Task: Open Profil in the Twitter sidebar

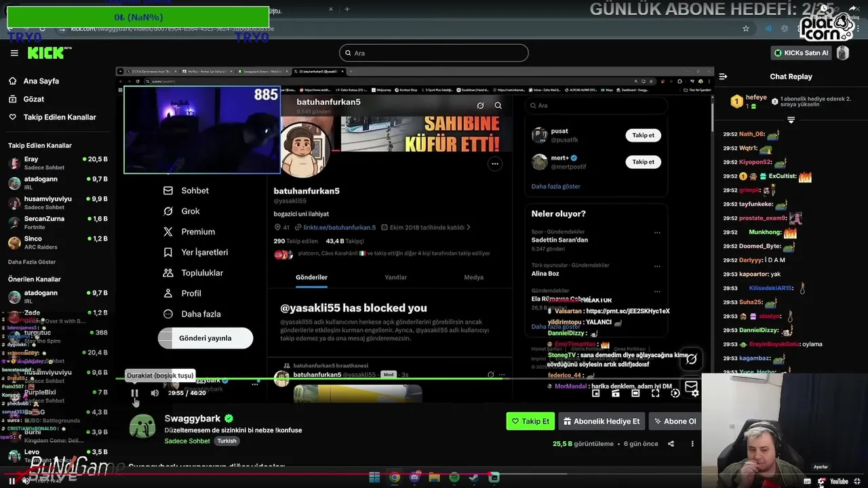Action: click(182, 293)
